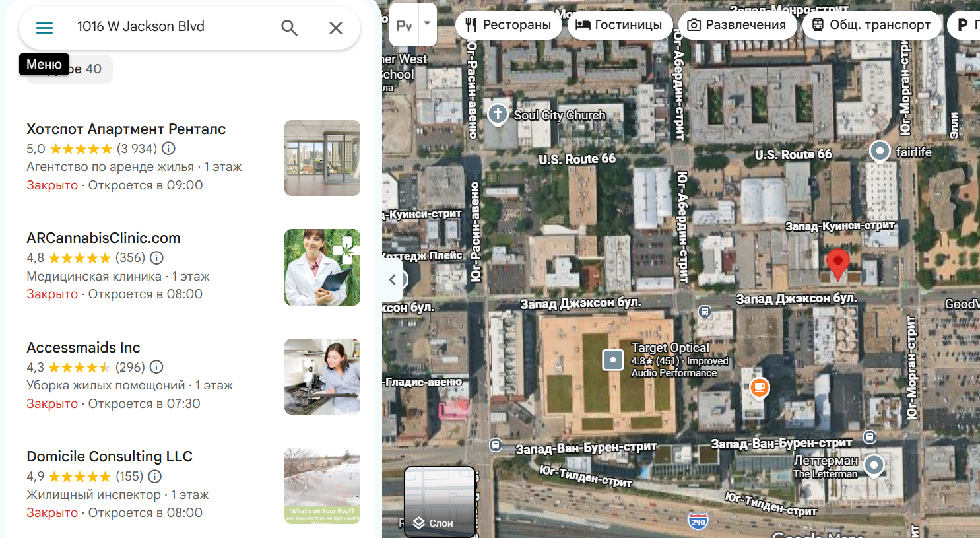Image resolution: width=980 pixels, height=538 pixels.
Task: Click 'Медицинская клиника · 1 этаж' text
Action: (x=118, y=276)
